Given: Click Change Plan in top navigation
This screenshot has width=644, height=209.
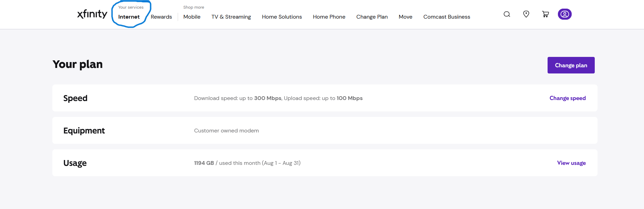Looking at the screenshot, I should [372, 17].
